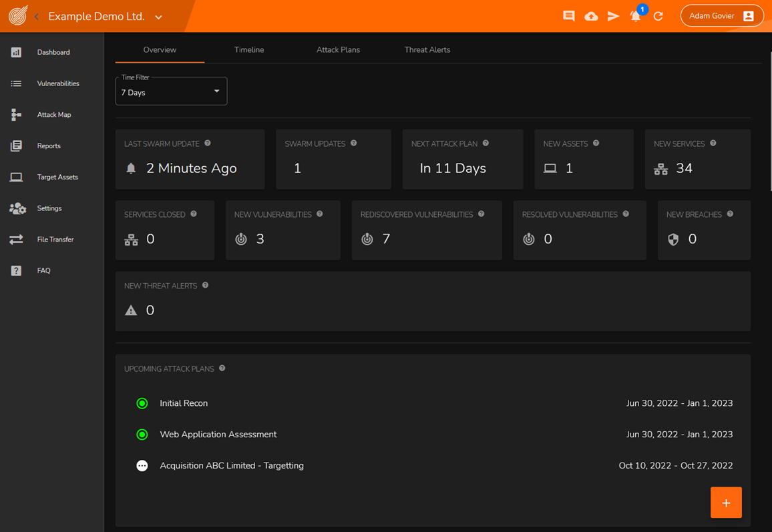772x532 pixels.
Task: Click the orange plus add button
Action: point(726,503)
